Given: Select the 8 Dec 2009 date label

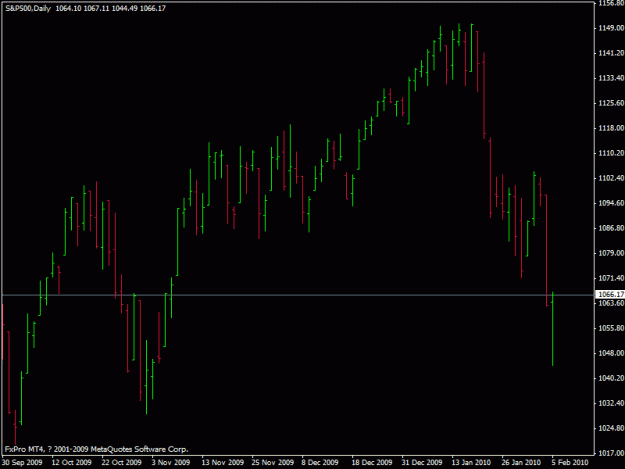Looking at the screenshot, I should point(320,462).
